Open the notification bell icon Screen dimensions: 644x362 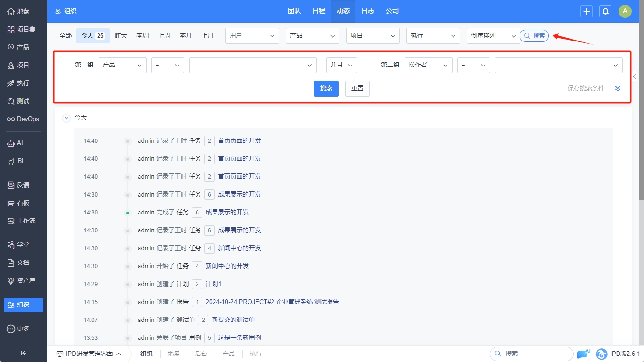pyautogui.click(x=605, y=11)
